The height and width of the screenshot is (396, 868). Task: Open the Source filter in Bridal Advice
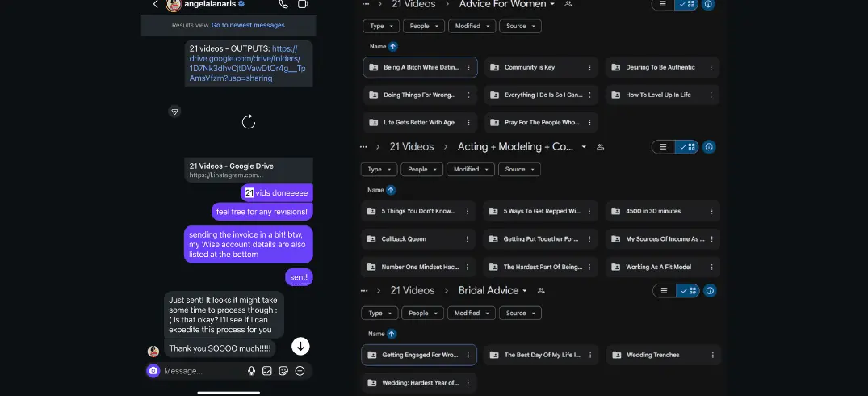point(520,314)
